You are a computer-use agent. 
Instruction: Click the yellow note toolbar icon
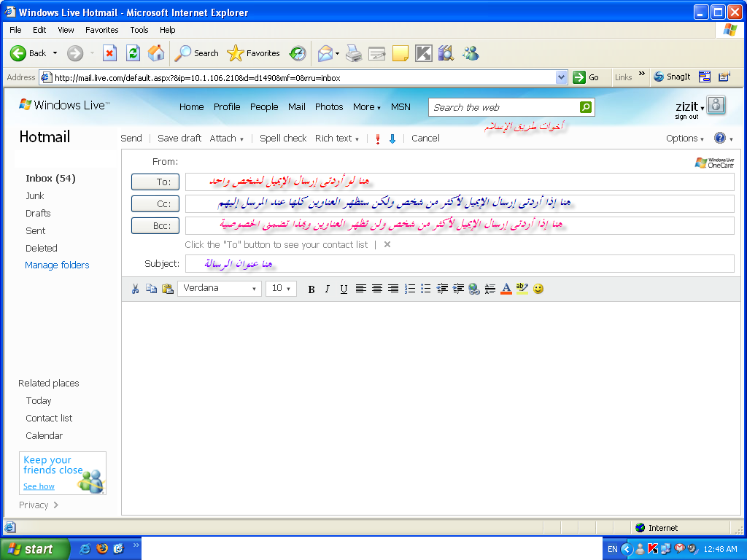tap(400, 53)
